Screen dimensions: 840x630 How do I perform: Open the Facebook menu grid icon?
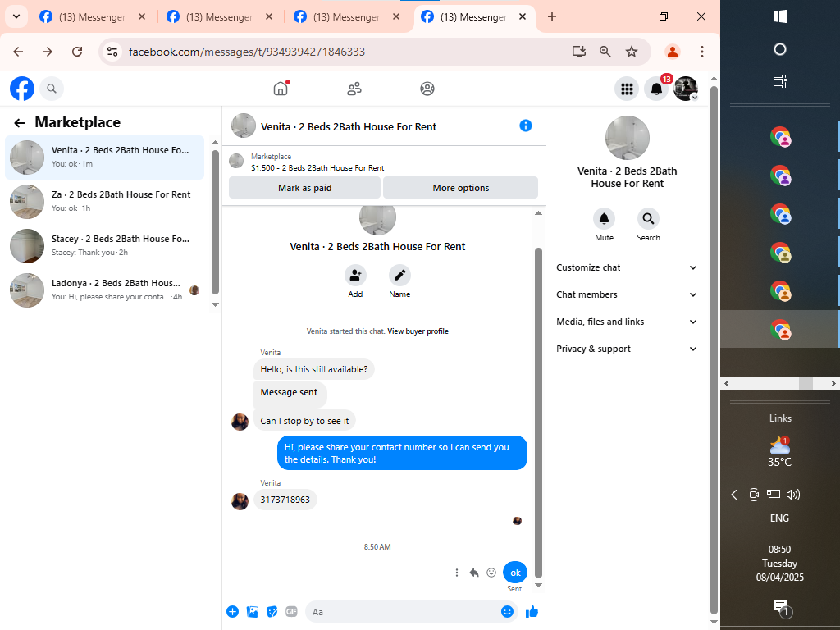coord(627,89)
